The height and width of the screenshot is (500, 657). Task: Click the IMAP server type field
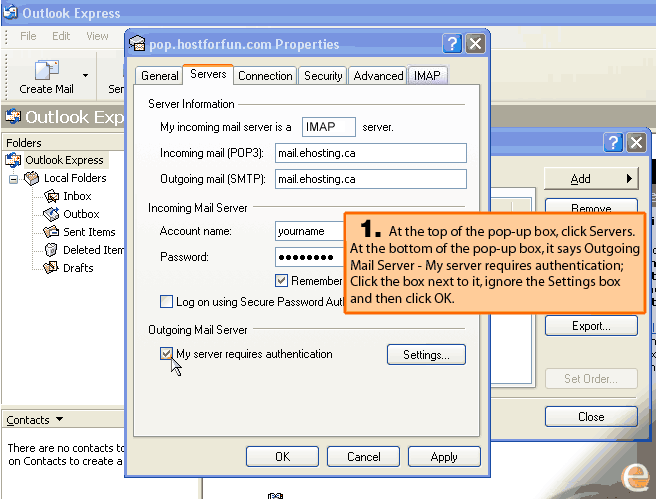[328, 127]
